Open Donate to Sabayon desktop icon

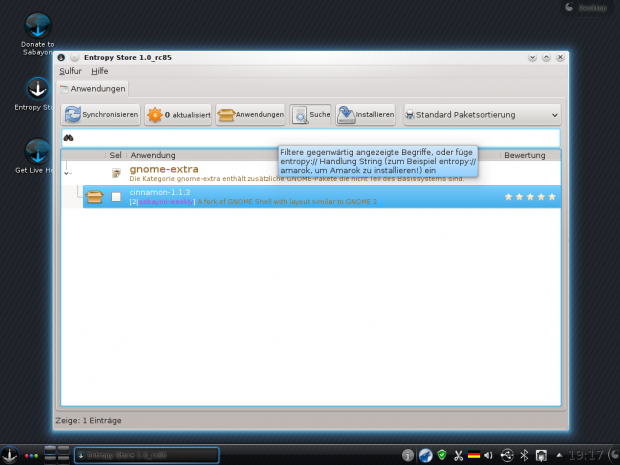[x=37, y=32]
